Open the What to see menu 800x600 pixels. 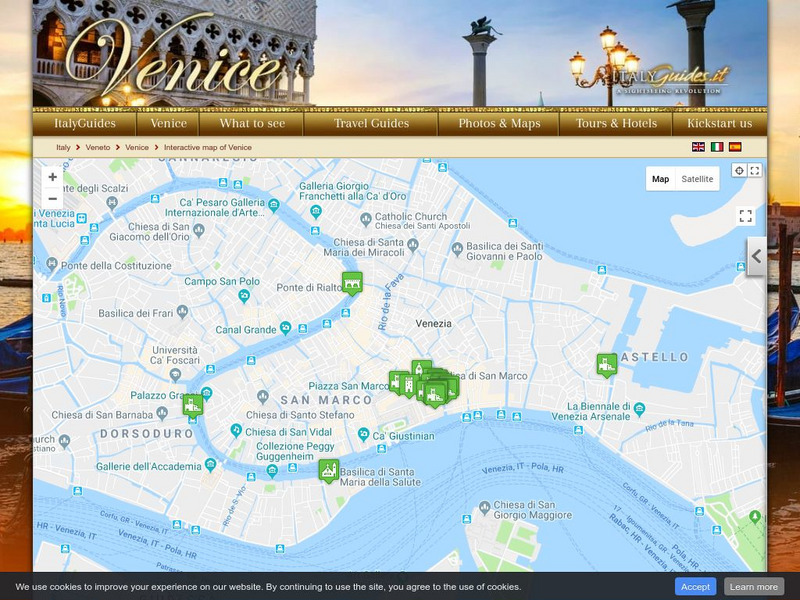[251, 123]
